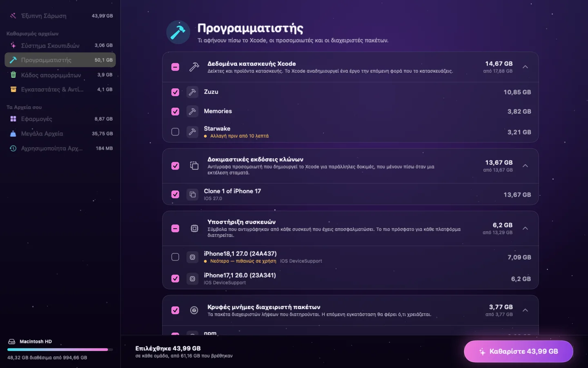
Task: Click the Macintosh HD storage usage bar
Action: point(60,350)
